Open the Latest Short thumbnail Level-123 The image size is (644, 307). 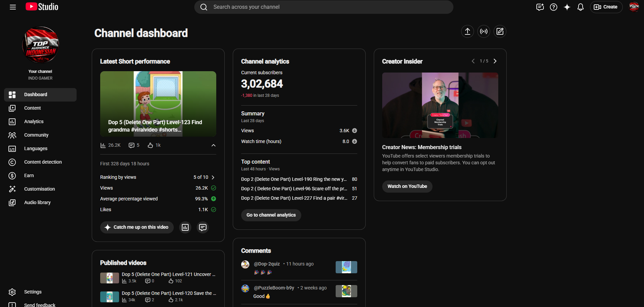(158, 104)
